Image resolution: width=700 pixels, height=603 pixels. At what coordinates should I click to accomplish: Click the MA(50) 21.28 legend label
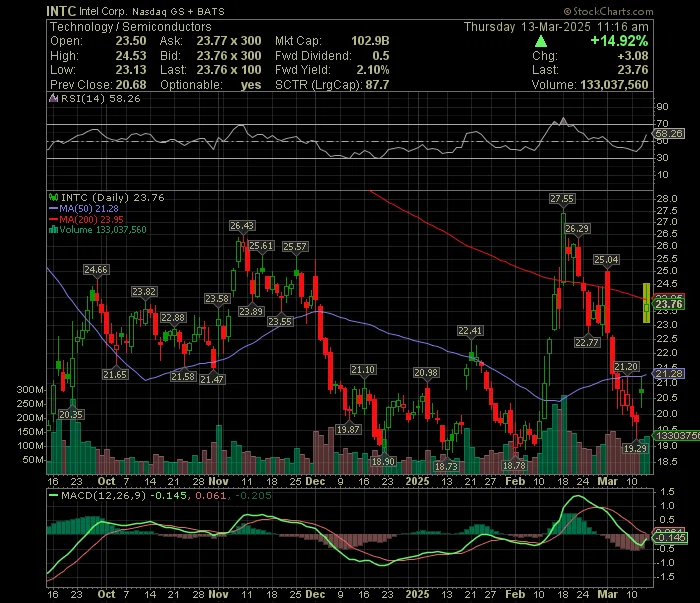89,208
